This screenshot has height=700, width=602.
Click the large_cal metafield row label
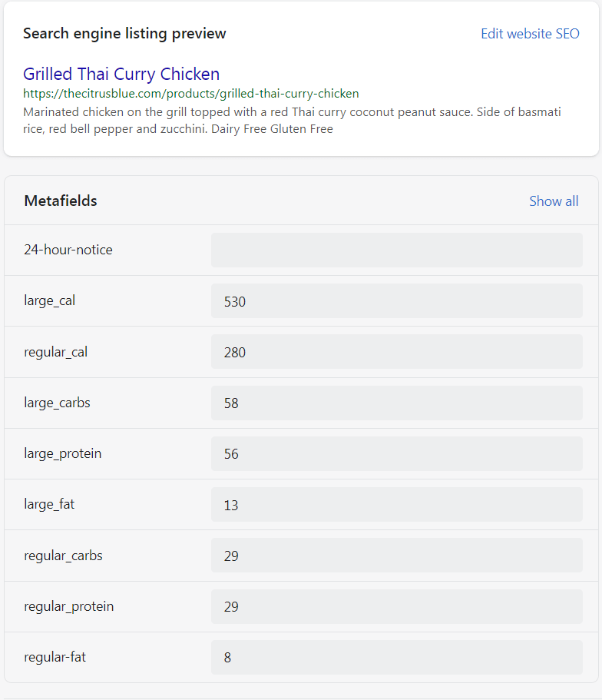coord(49,300)
